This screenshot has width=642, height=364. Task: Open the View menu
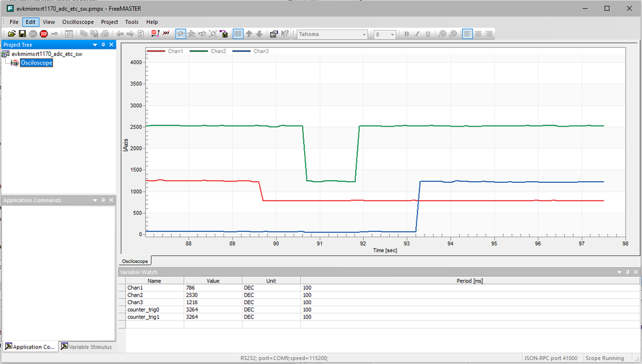click(49, 22)
